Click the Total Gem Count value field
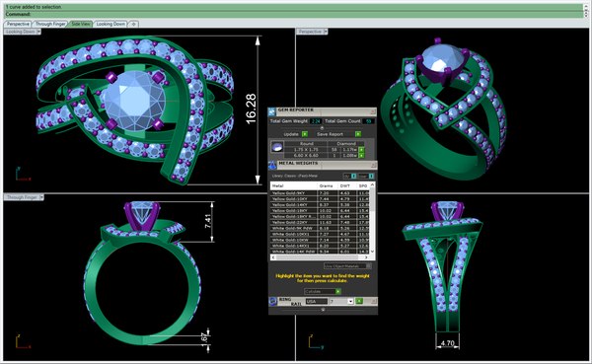Screen dimensions: 592x364 (x=369, y=121)
